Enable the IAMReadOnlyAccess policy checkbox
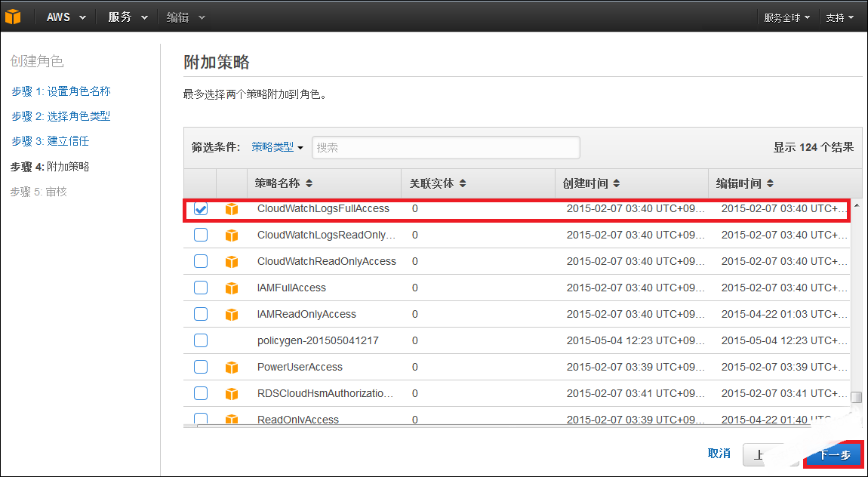The height and width of the screenshot is (477, 868). [x=200, y=314]
